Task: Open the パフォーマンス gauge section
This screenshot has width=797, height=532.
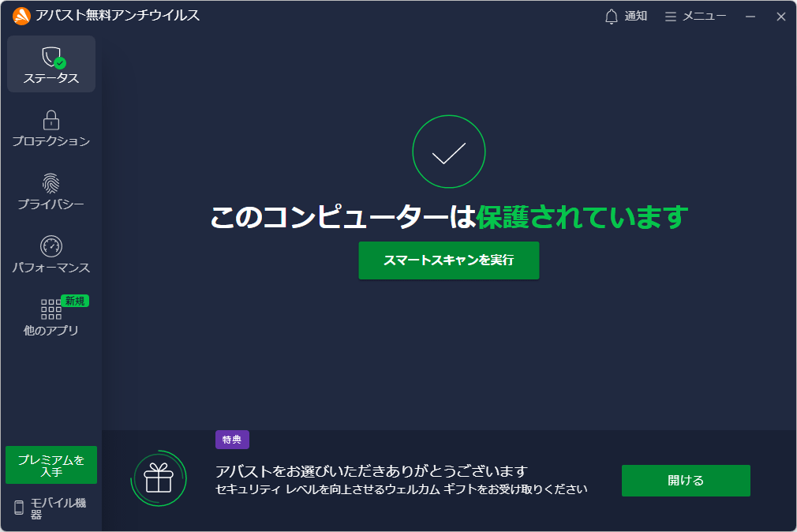Action: [51, 255]
